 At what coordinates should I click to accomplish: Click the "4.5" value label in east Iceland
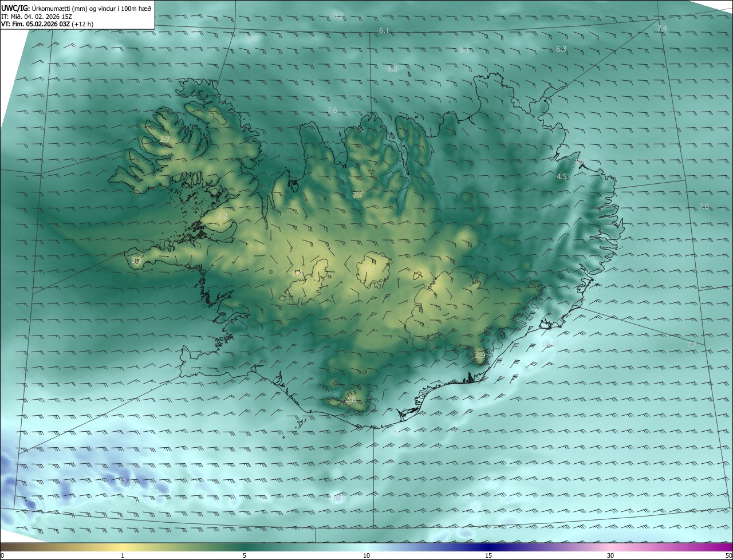click(562, 177)
